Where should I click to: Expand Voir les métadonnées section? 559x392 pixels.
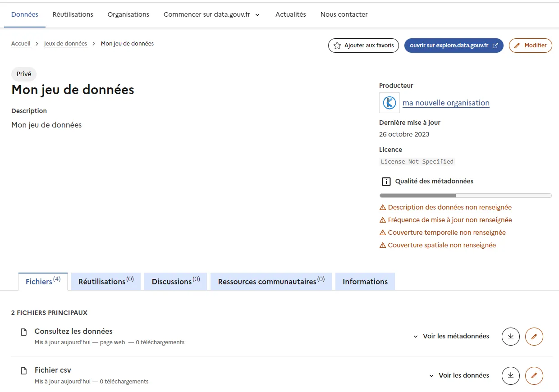coord(451,336)
